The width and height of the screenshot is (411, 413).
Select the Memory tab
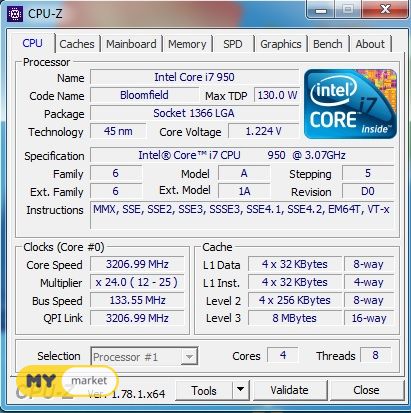[187, 44]
